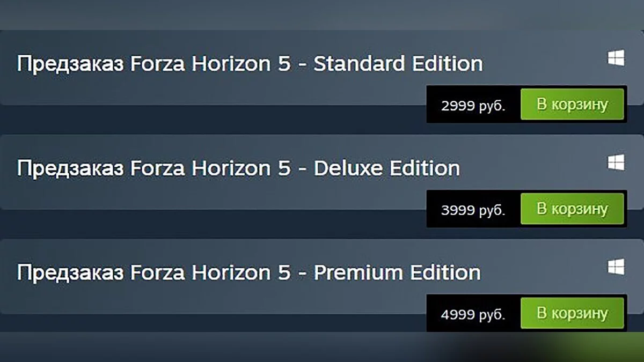Click the 'Deluxe Edition' words in the title
644x362 pixels.
click(386, 168)
